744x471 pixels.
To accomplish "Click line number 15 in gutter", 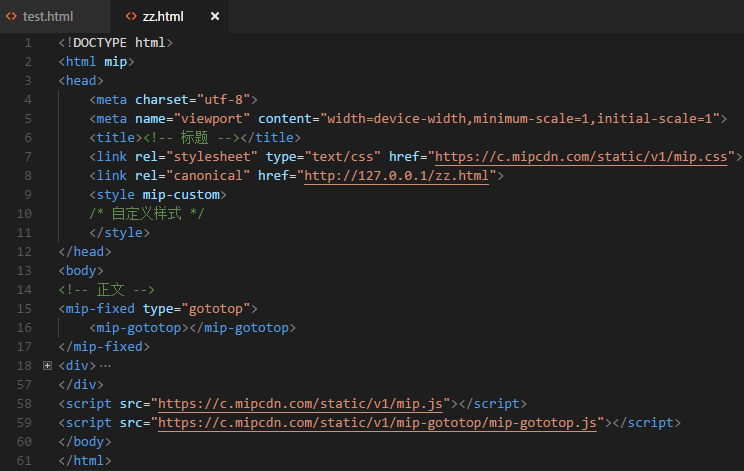I will click(x=24, y=309).
